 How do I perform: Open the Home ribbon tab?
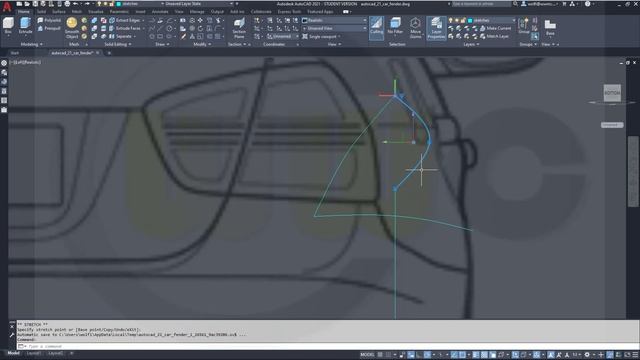click(24, 11)
